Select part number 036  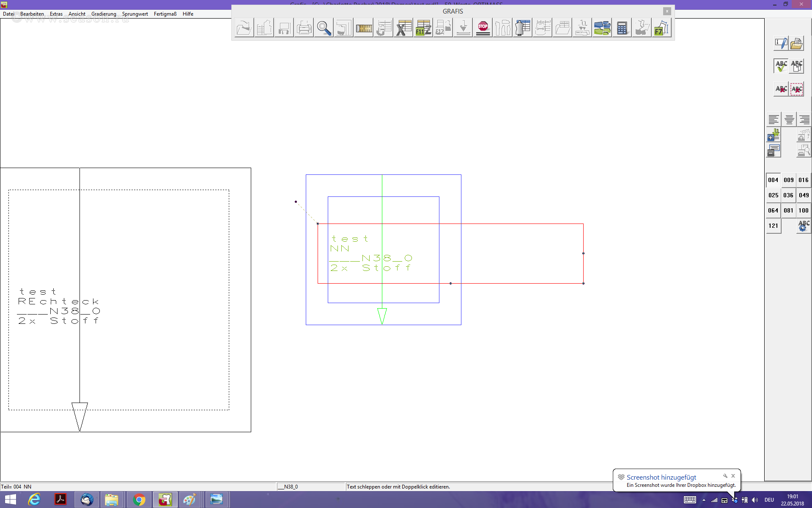click(x=788, y=195)
